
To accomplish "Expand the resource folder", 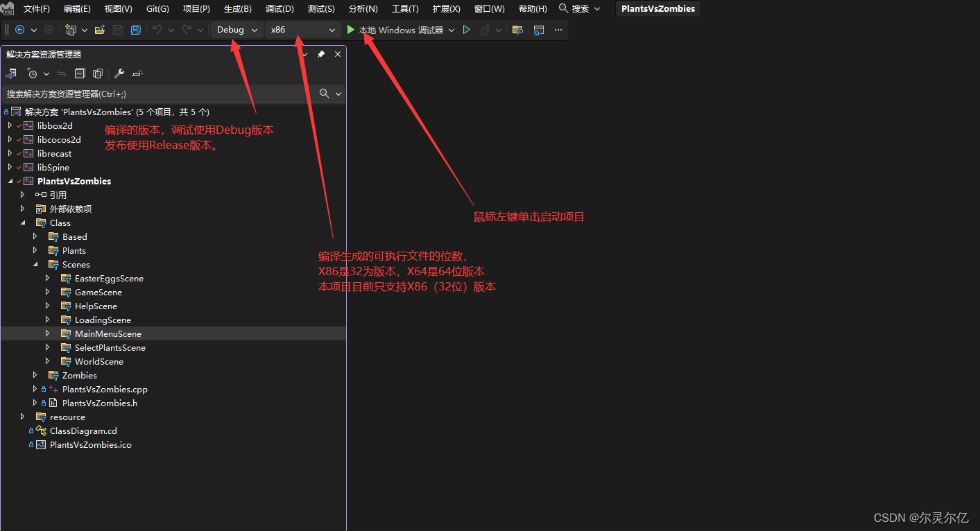I will coord(22,417).
